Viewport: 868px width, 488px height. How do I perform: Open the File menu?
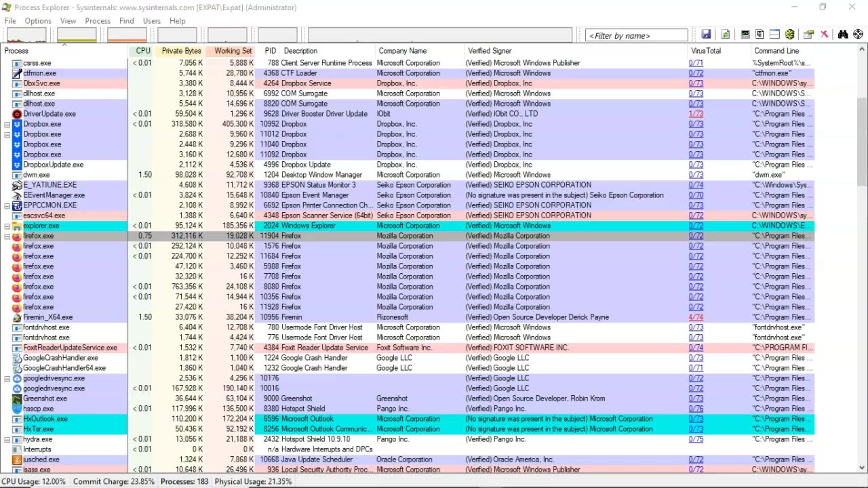(x=10, y=21)
